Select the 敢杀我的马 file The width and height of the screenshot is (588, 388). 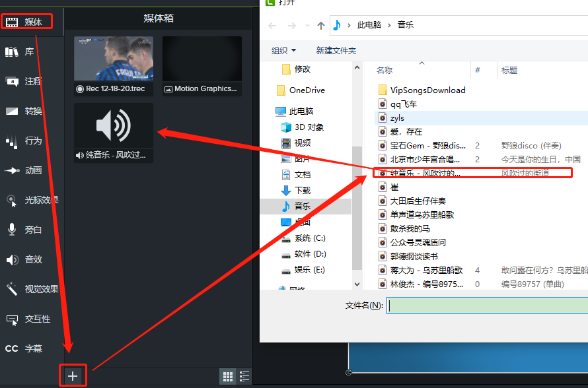(404, 229)
